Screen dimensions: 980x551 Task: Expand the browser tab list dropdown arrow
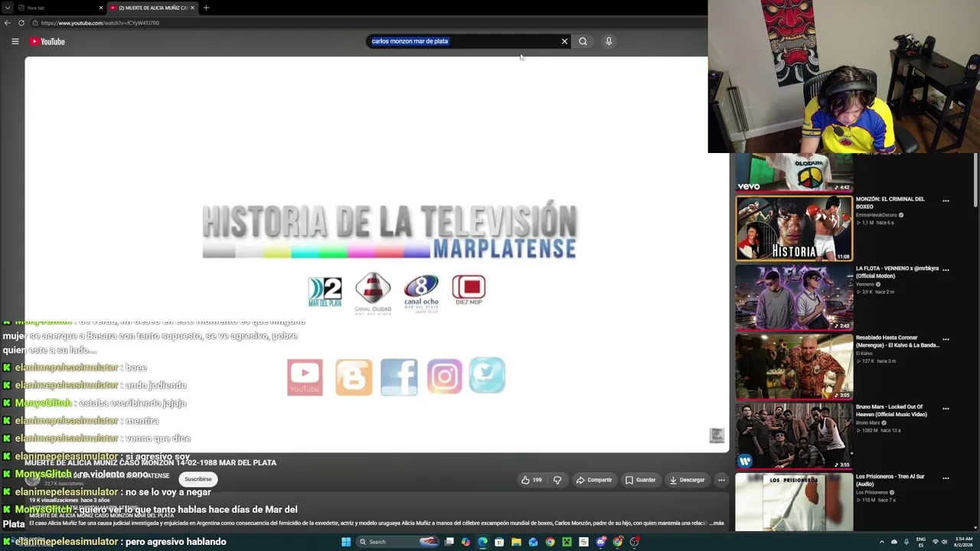tap(8, 8)
